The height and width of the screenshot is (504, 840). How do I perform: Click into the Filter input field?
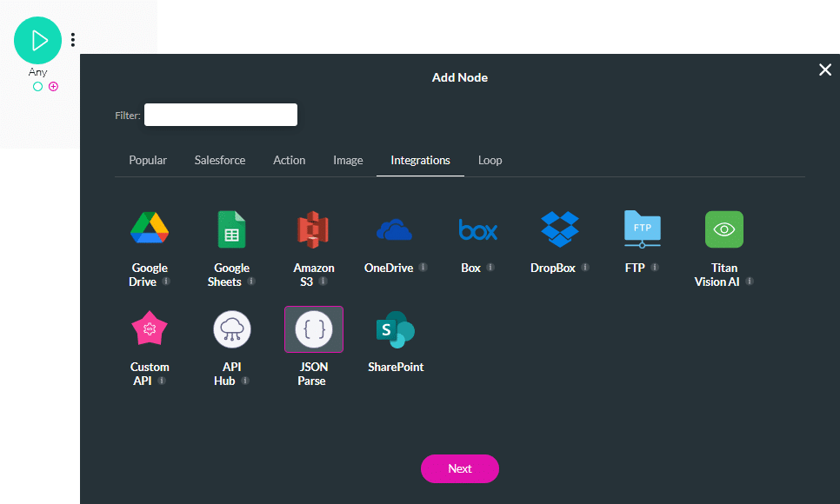221,115
